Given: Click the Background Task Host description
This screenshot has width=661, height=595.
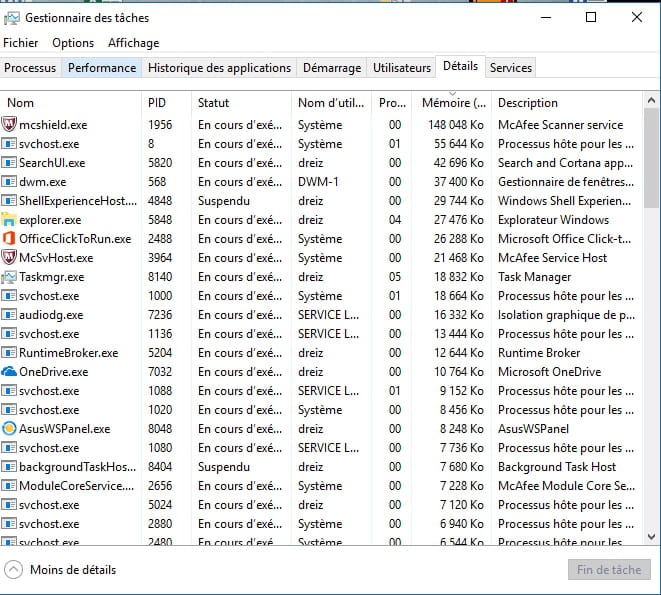Looking at the screenshot, I should [x=557, y=467].
